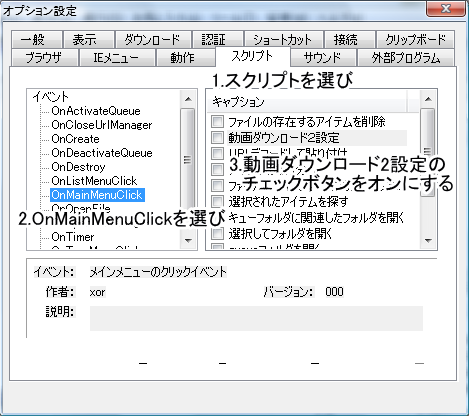Select OnListMenuClick tree item
The height and width of the screenshot is (416, 469).
tap(94, 181)
